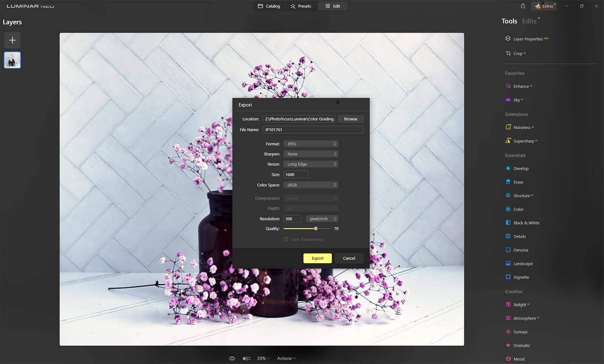Click the share/export icon in title bar

[523, 6]
